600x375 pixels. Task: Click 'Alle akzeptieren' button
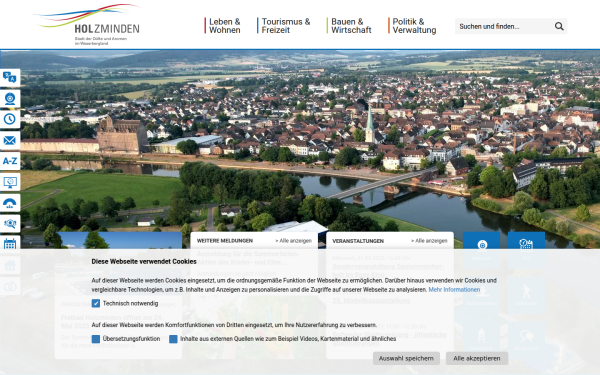click(477, 359)
